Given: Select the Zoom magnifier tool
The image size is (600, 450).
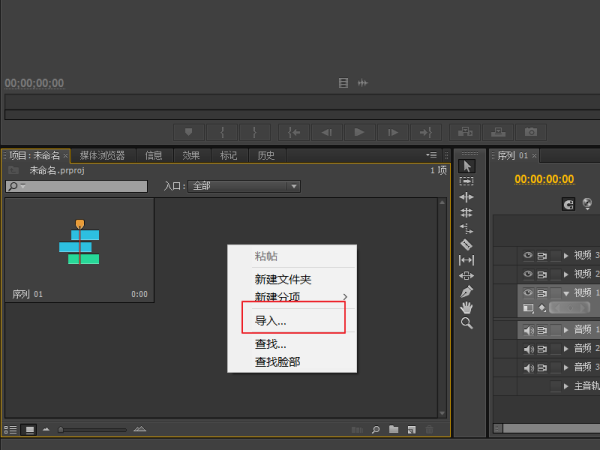Looking at the screenshot, I should tap(466, 323).
